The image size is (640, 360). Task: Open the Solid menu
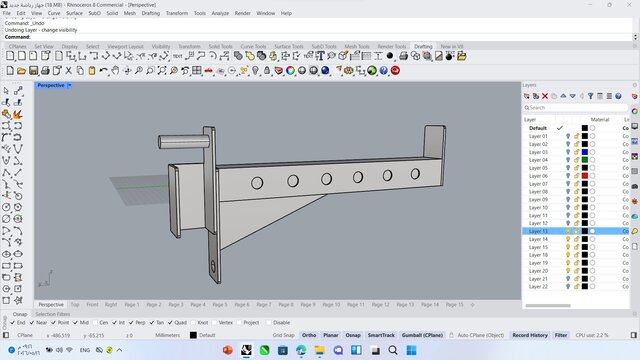tap(112, 13)
